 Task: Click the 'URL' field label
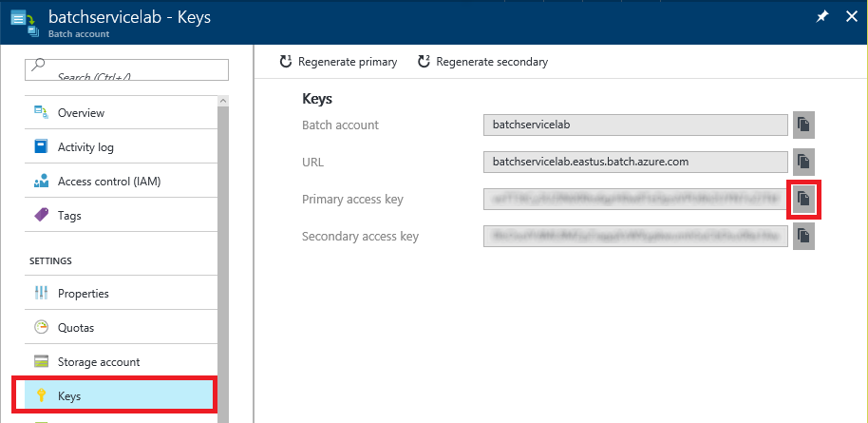coord(312,162)
